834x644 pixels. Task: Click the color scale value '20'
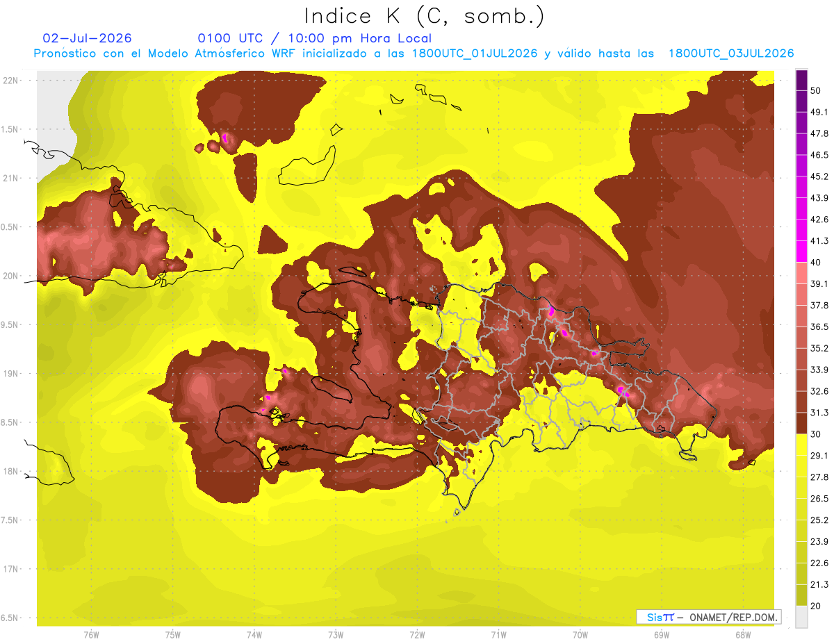coord(816,606)
